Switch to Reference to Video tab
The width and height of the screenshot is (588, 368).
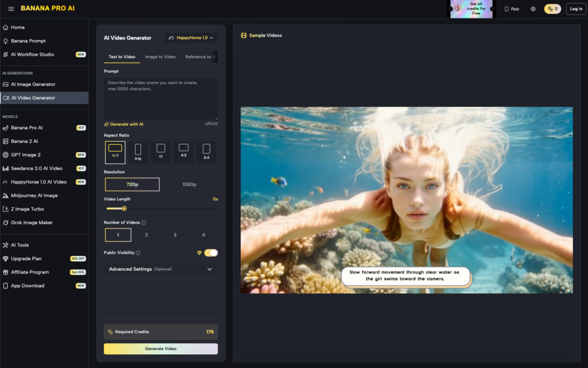pyautogui.click(x=200, y=57)
